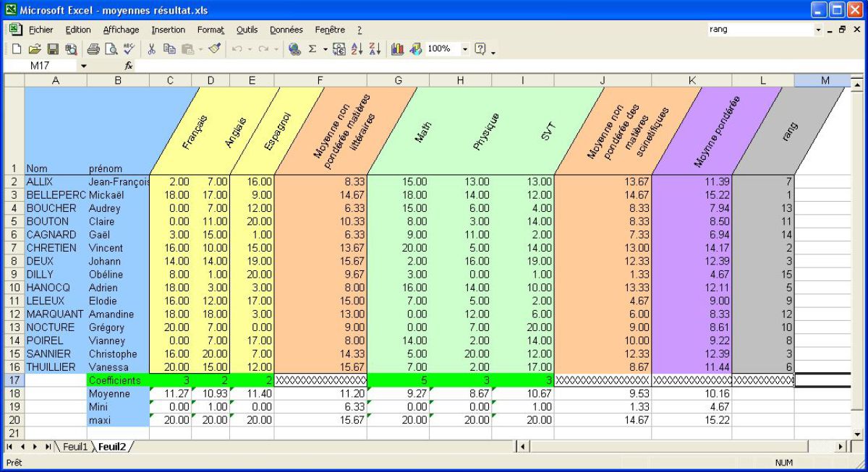Insert a hyperlink with the globe icon
The width and height of the screenshot is (868, 472).
pos(294,49)
